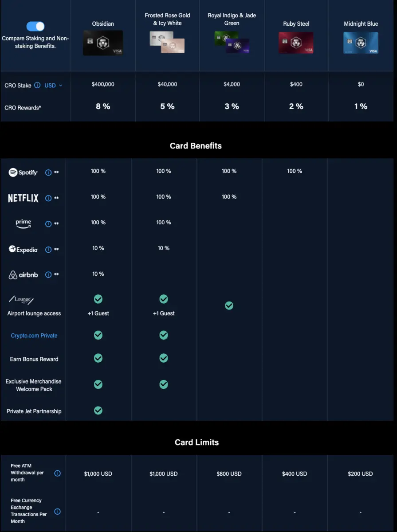Click the Obsidian column title

[103, 24]
